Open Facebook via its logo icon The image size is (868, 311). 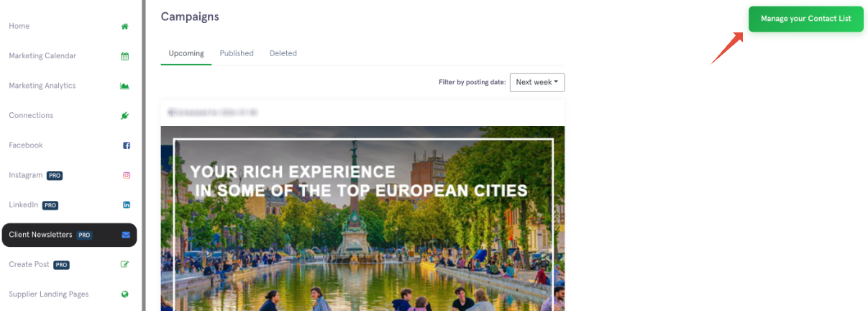click(x=127, y=145)
